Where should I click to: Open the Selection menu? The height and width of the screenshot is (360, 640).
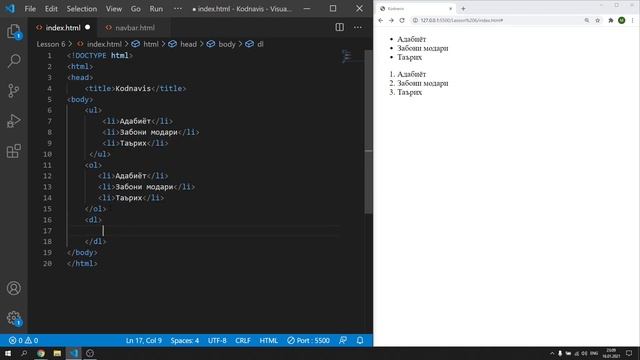[x=82, y=9]
